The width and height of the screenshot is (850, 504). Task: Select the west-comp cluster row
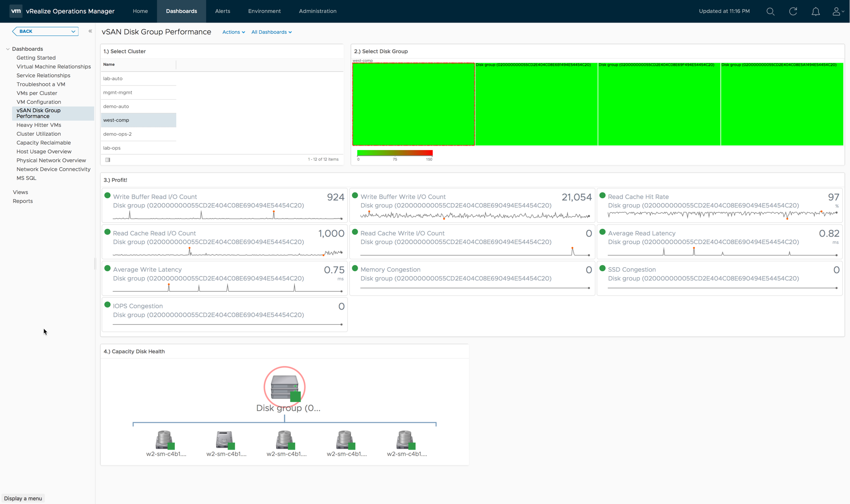click(139, 120)
